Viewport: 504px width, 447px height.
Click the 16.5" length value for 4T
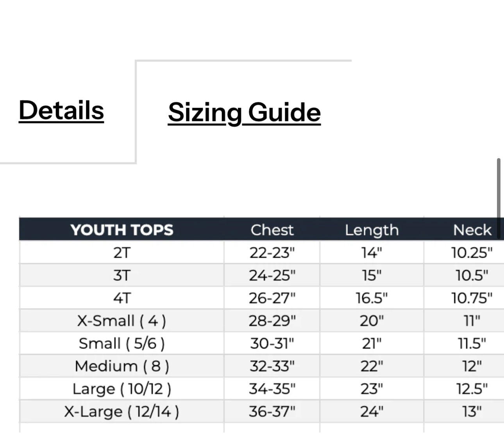point(371,297)
